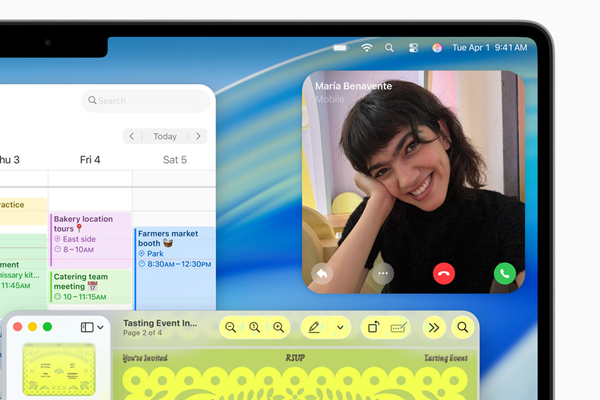Click the You're Invited heading text
600x400 pixels.
pos(145,358)
